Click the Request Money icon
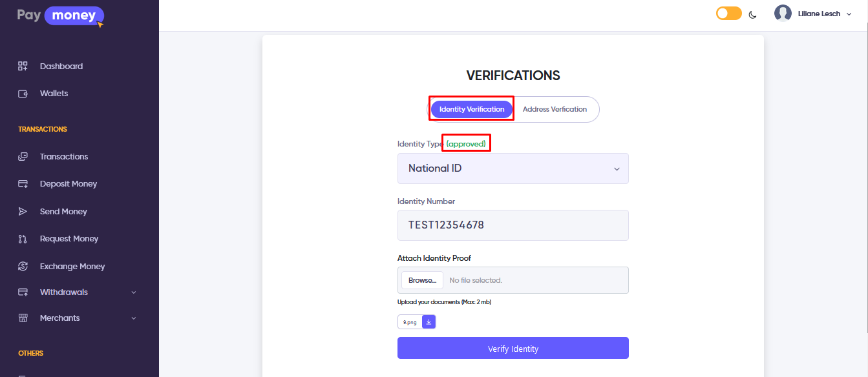The width and height of the screenshot is (868, 377). click(23, 239)
